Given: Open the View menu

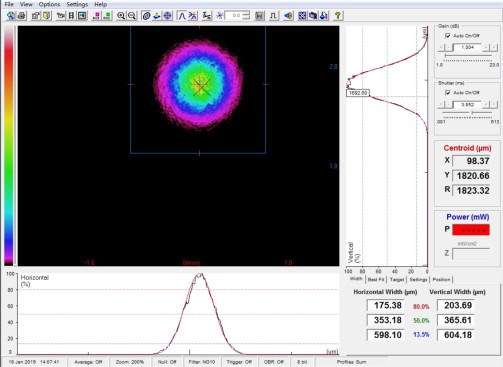Looking at the screenshot, I should 26,4.
